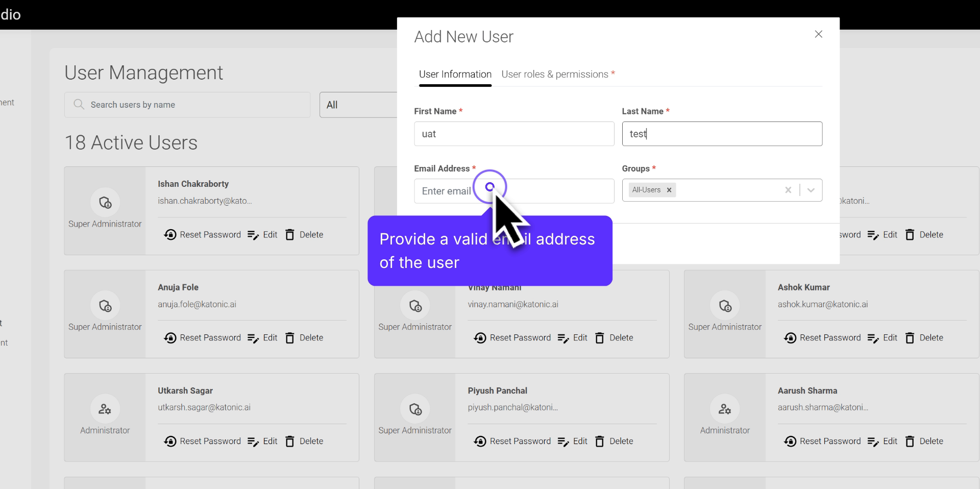980x489 pixels.
Task: Click the Edit icon for Anuja Fole
Action: [253, 338]
